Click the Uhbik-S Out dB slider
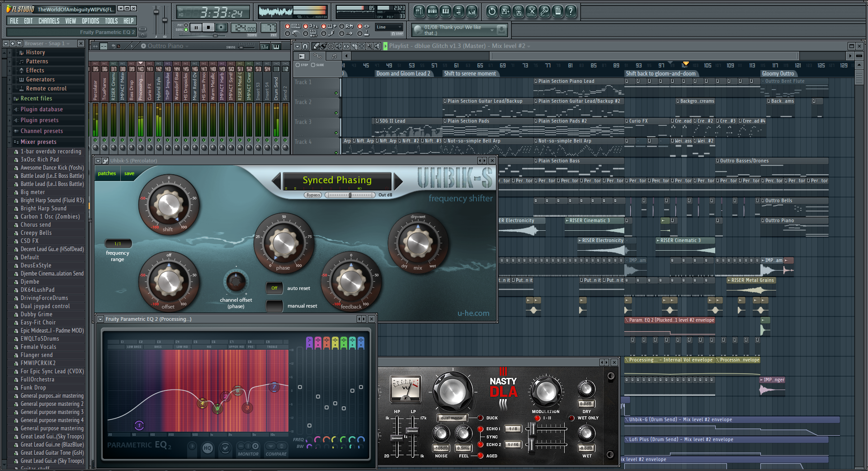The image size is (868, 471). pos(349,195)
